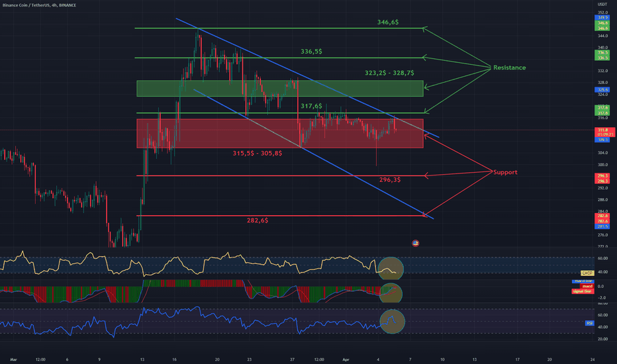The height and width of the screenshot is (364, 617).
Task: Click the '323,2$ - 328,7$' label
Action: [389, 73]
